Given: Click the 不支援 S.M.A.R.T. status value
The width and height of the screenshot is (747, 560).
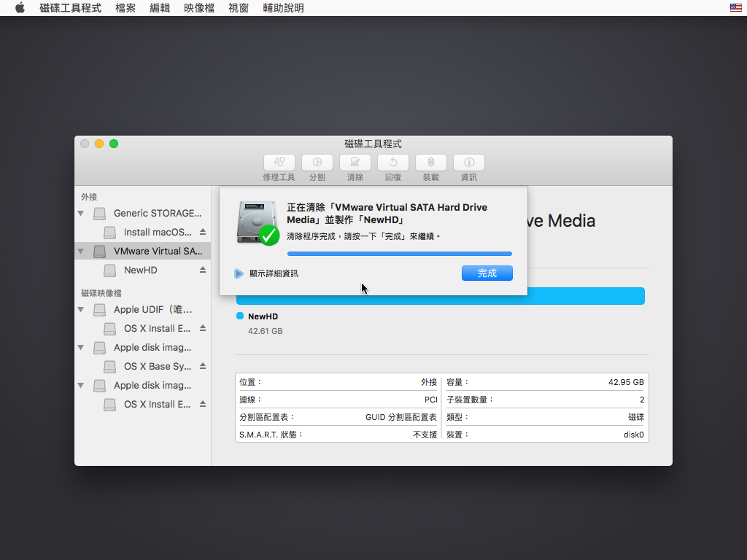Looking at the screenshot, I should coord(425,435).
